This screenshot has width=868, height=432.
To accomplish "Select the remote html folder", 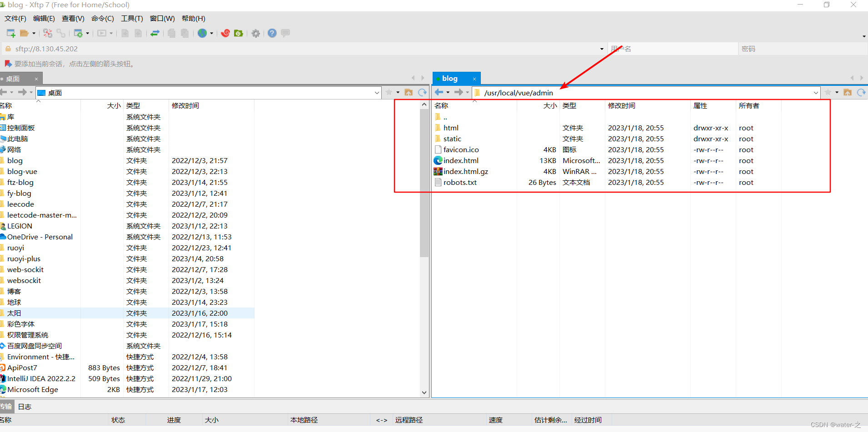I will click(451, 128).
